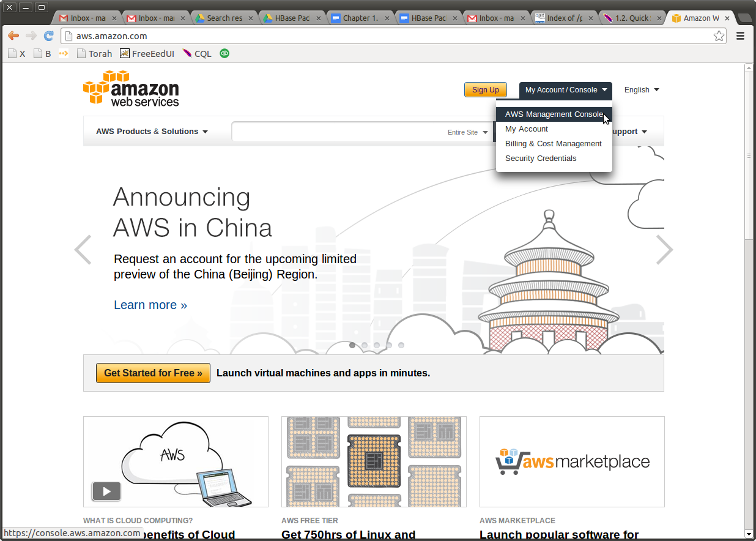Follow the Learn more link
Viewport: 756px width, 541px height.
(x=150, y=305)
